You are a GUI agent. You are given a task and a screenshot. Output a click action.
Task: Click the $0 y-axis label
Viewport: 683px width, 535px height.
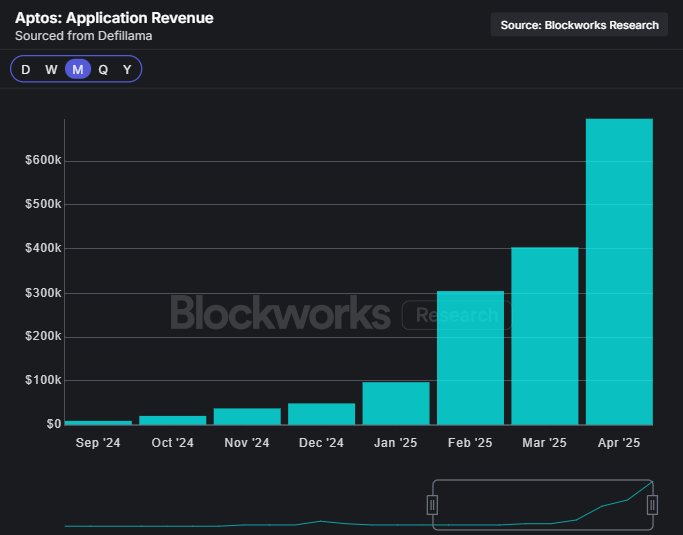point(54,424)
